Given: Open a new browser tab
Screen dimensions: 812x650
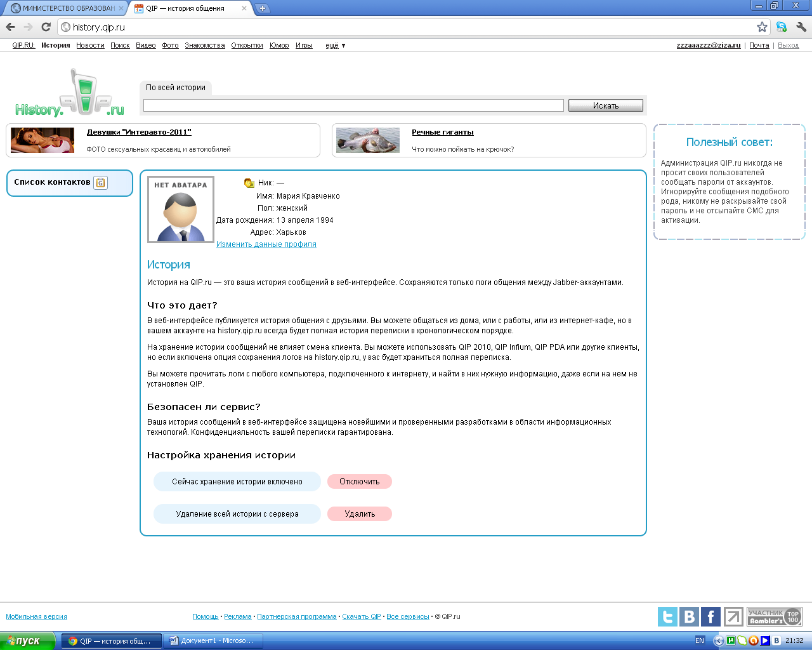Looking at the screenshot, I should click(263, 8).
